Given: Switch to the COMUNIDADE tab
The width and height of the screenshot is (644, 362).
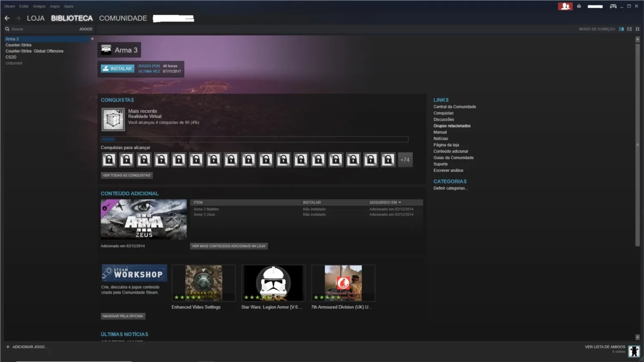Looking at the screenshot, I should pos(123,18).
